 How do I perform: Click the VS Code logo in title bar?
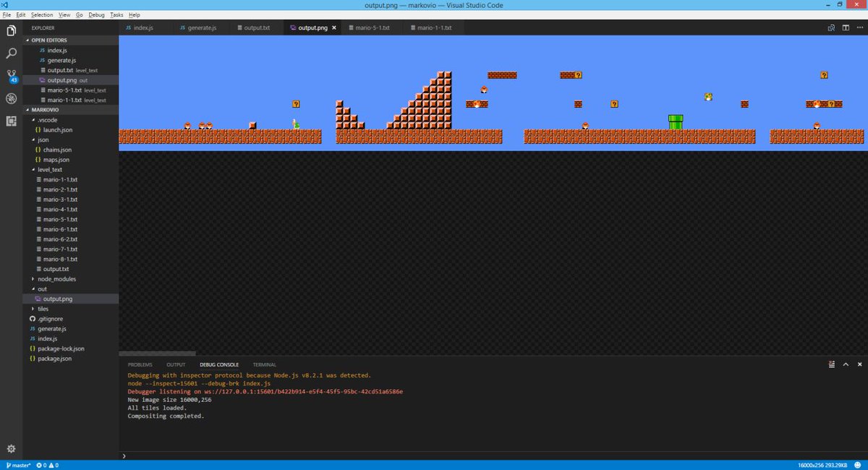coord(6,5)
